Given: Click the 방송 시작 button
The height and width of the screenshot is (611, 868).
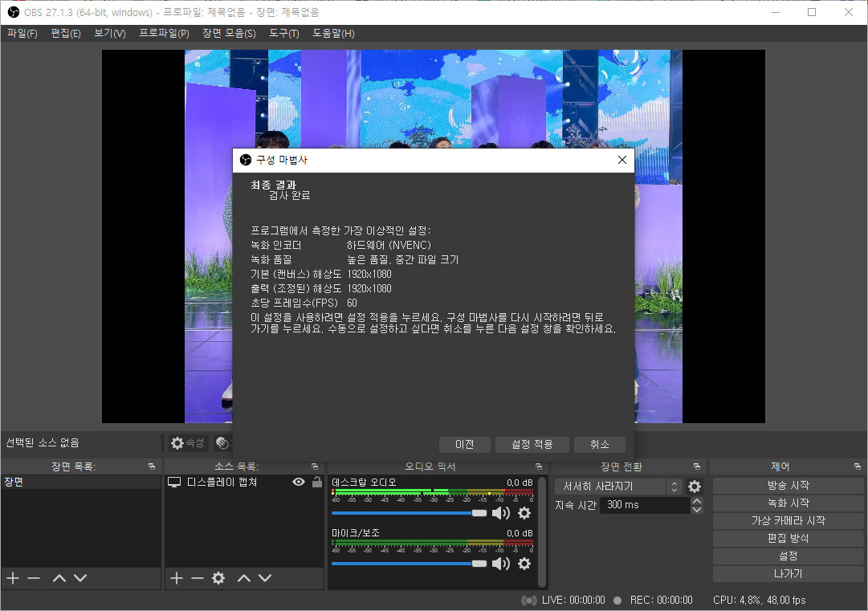Looking at the screenshot, I should tap(787, 485).
